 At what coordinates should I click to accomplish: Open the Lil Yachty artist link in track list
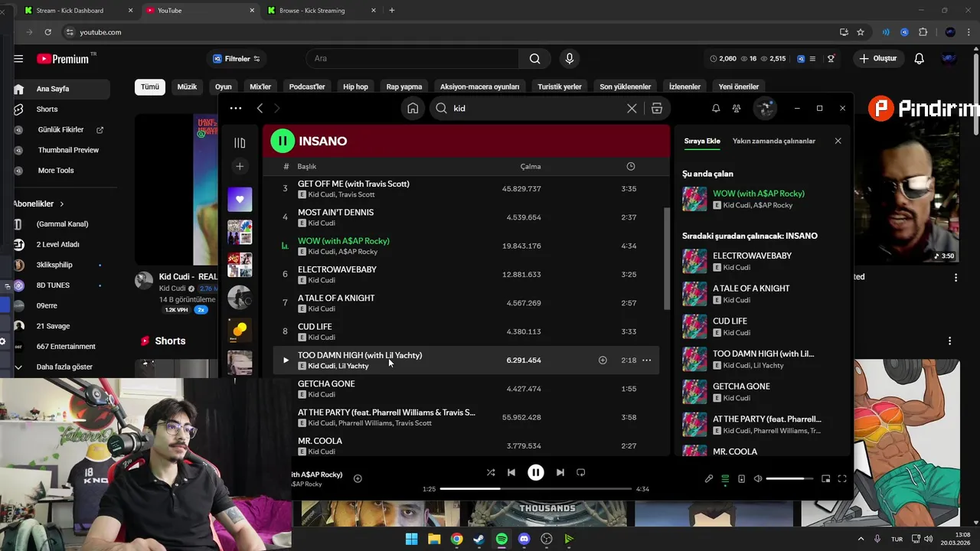point(354,366)
